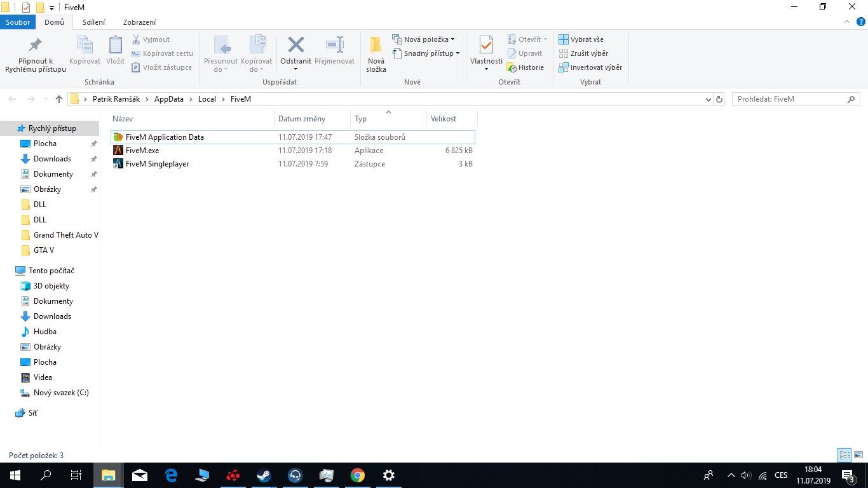Open the Přesunout do dropdown
The image size is (868, 488).
coord(220,55)
